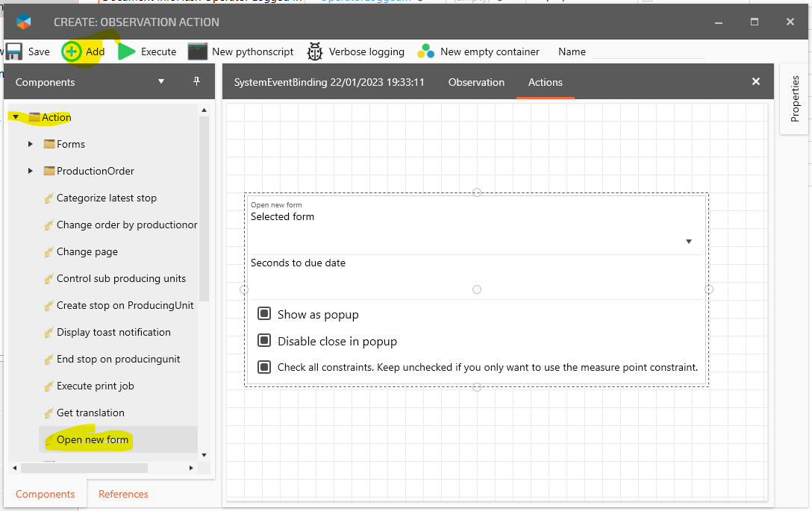Expand the ProductionOrder folder

pos(30,171)
